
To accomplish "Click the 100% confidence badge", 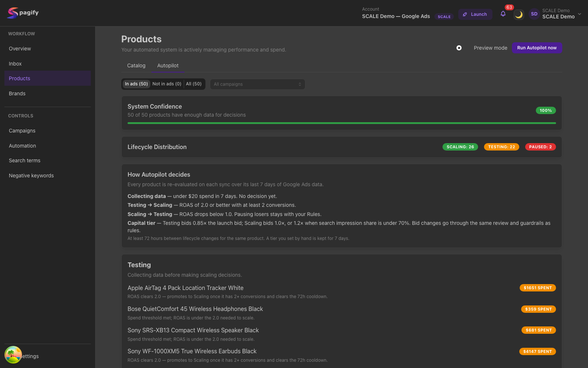I will (x=546, y=110).
